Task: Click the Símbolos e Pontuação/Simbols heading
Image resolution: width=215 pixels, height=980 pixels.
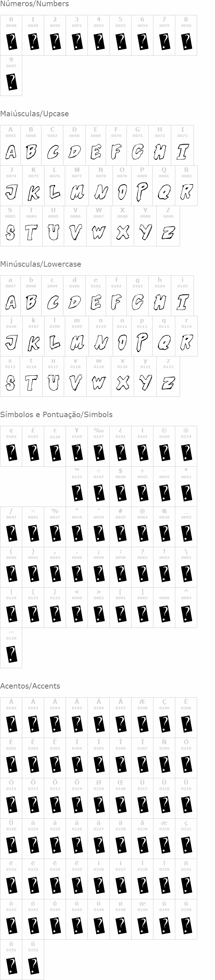Action: click(56, 415)
